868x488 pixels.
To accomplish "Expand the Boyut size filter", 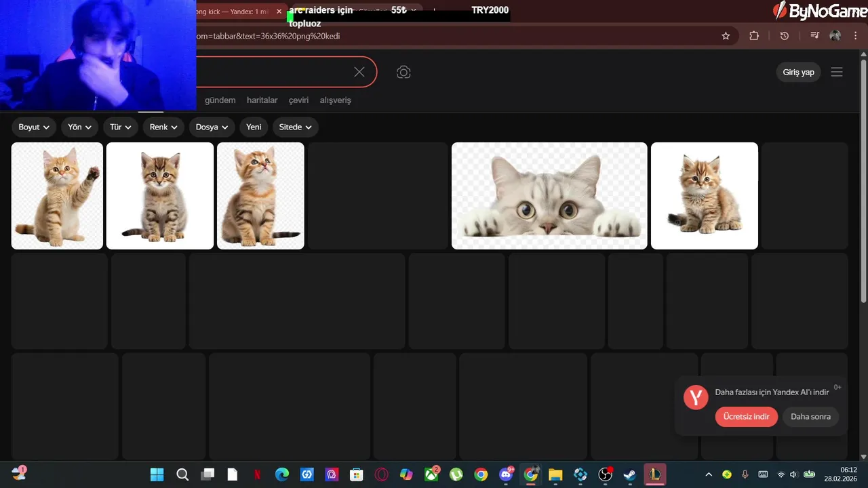I will tap(34, 127).
